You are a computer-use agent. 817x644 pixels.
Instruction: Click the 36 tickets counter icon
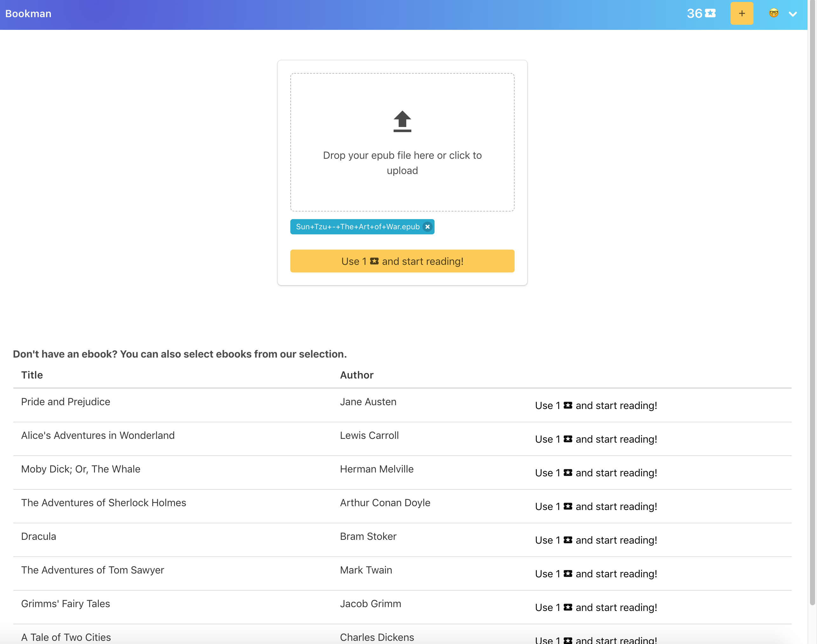click(x=710, y=14)
